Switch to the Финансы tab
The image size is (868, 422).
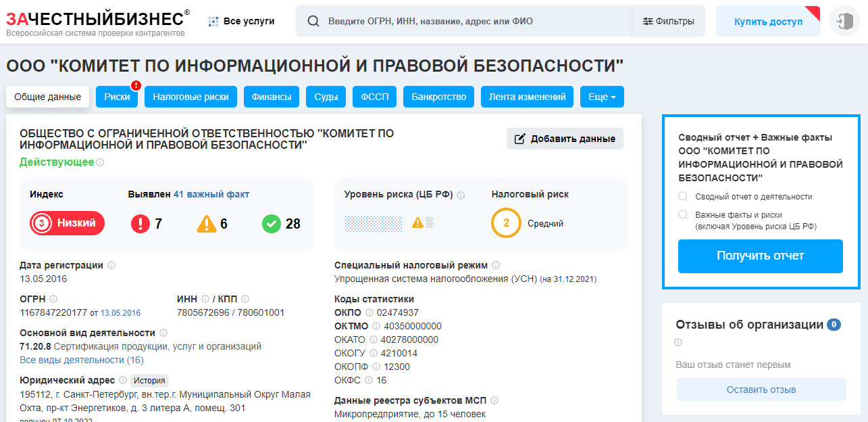pos(271,97)
